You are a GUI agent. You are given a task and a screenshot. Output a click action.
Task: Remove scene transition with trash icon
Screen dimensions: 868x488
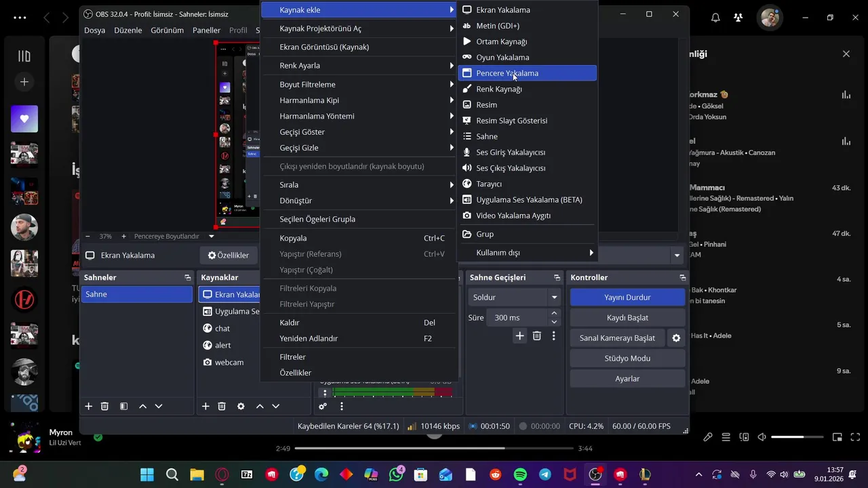536,336
